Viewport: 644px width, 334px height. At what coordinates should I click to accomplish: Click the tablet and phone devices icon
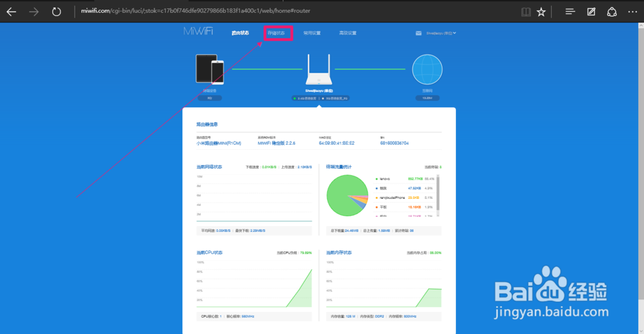pos(210,69)
